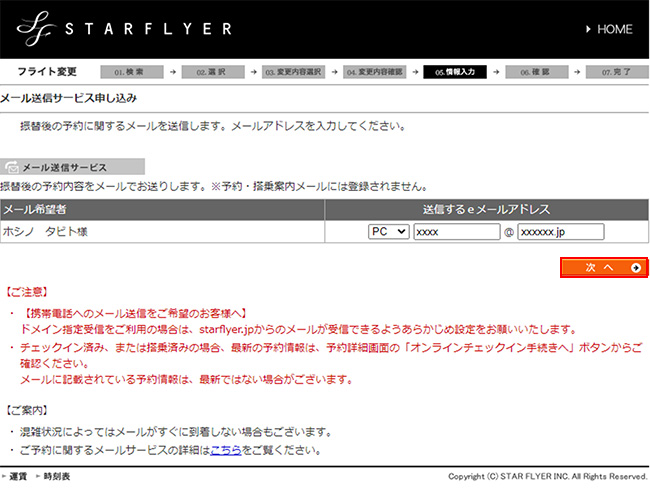The image size is (650, 490).
Task: Focus the email domain field xxxxxx.jp
Action: click(560, 231)
